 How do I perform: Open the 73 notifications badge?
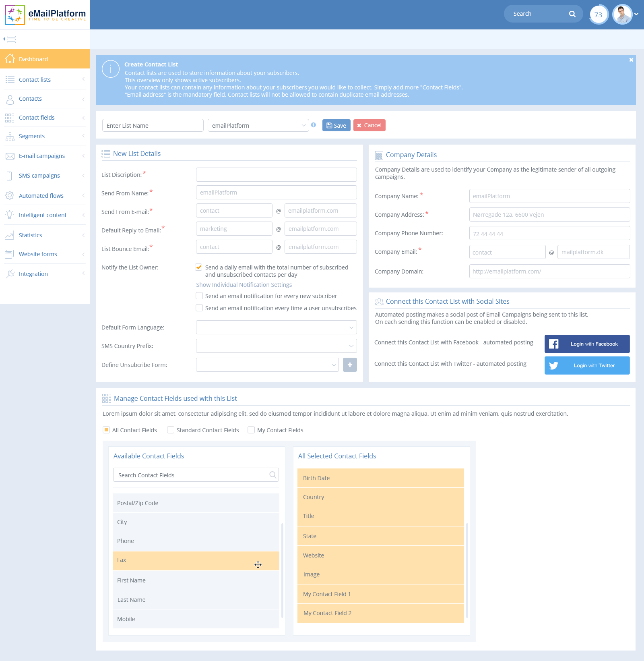tap(599, 15)
